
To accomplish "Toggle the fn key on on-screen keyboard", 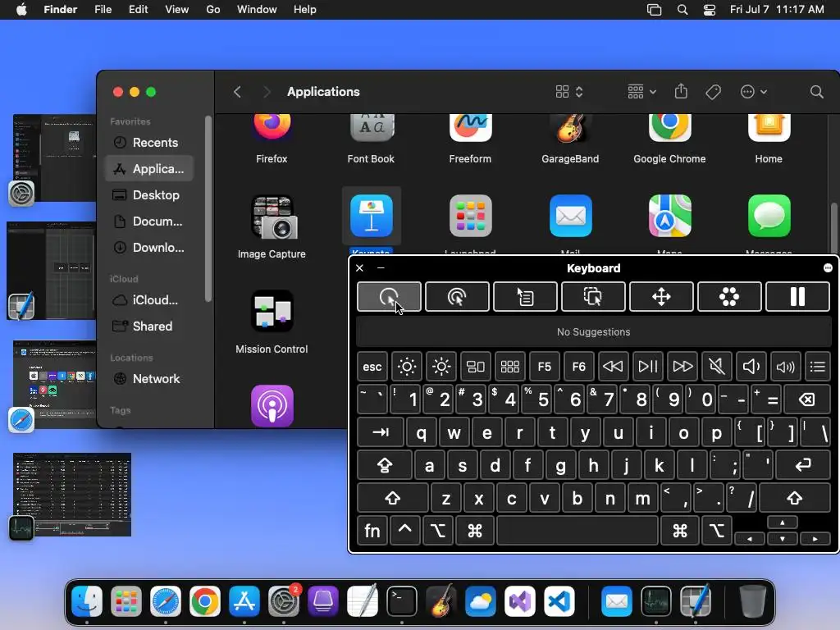I will [x=372, y=531].
